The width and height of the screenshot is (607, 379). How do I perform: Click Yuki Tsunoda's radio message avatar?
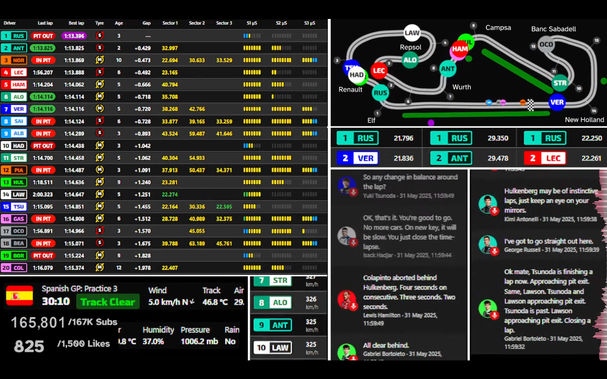click(346, 186)
